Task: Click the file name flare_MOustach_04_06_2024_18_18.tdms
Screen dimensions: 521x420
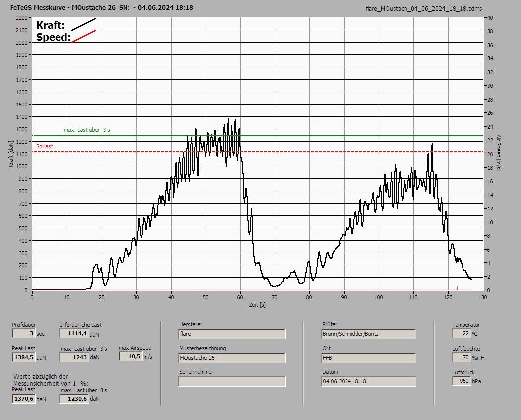Action: (x=424, y=9)
